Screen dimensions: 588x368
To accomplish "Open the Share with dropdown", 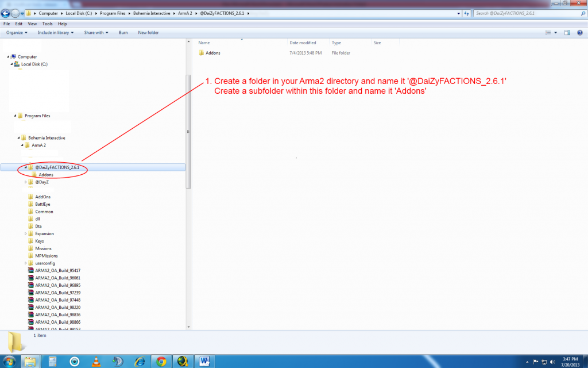I will point(96,33).
